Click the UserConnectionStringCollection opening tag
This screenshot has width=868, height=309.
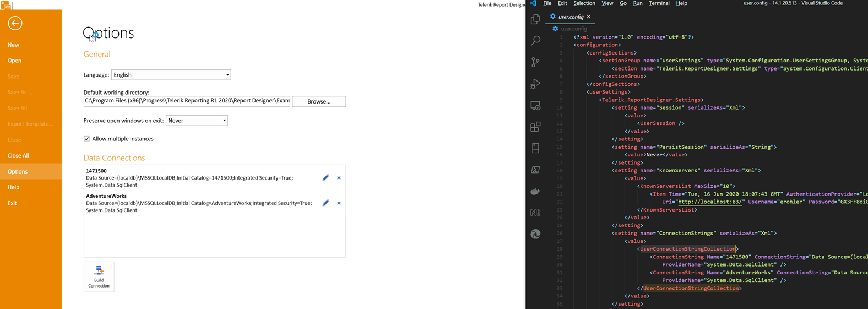point(687,249)
